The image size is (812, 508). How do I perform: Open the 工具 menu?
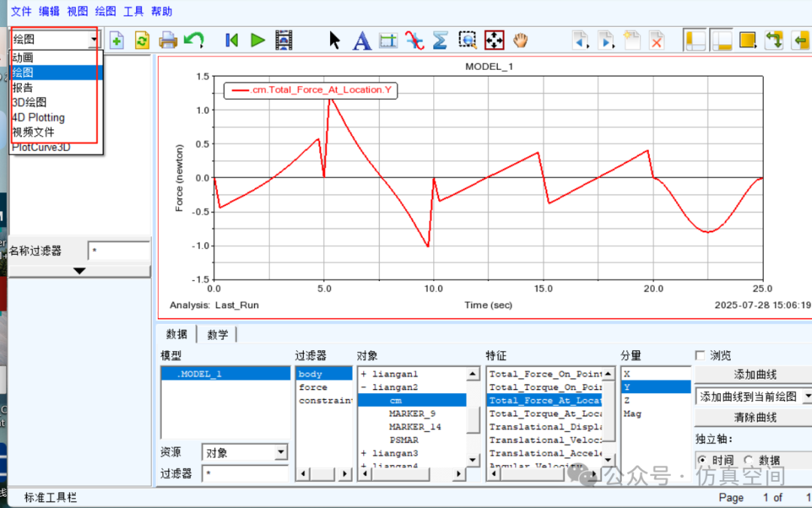coord(134,11)
